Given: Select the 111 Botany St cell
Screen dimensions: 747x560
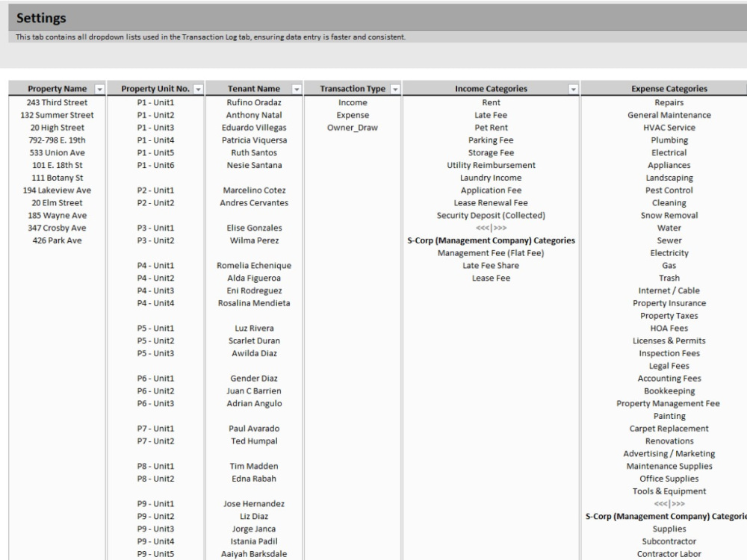Looking at the screenshot, I should pos(58,178).
